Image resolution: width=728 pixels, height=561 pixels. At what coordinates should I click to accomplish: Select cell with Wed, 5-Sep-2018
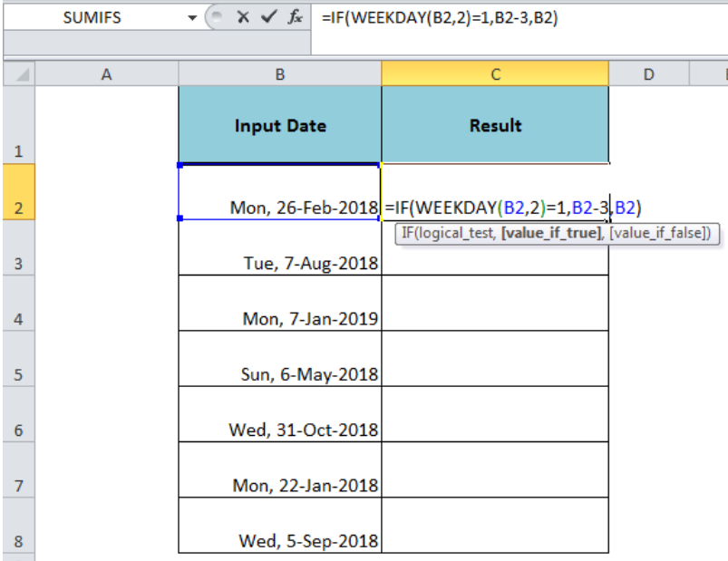(280, 526)
